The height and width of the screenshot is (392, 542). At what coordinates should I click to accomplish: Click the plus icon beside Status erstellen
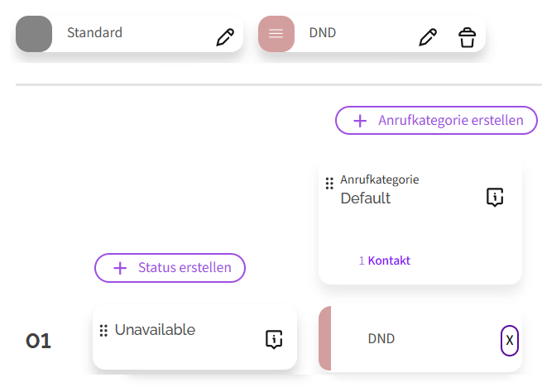point(120,268)
